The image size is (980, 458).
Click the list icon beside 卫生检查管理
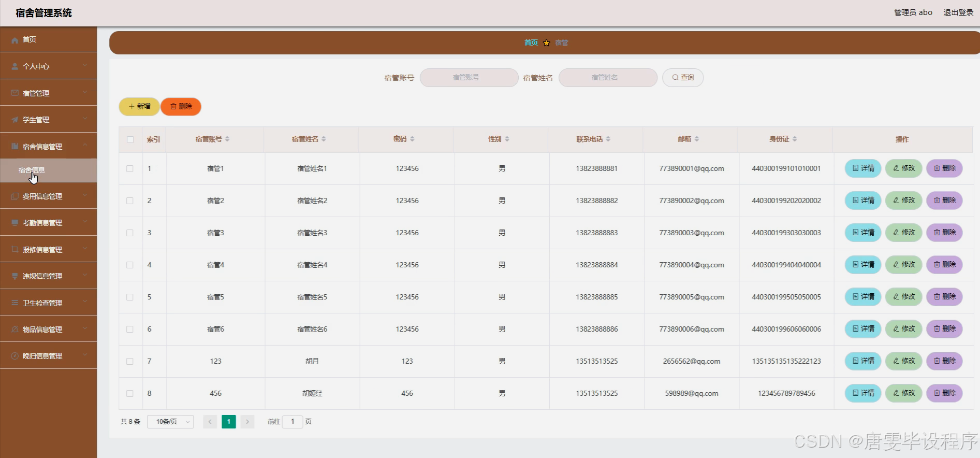(x=15, y=303)
